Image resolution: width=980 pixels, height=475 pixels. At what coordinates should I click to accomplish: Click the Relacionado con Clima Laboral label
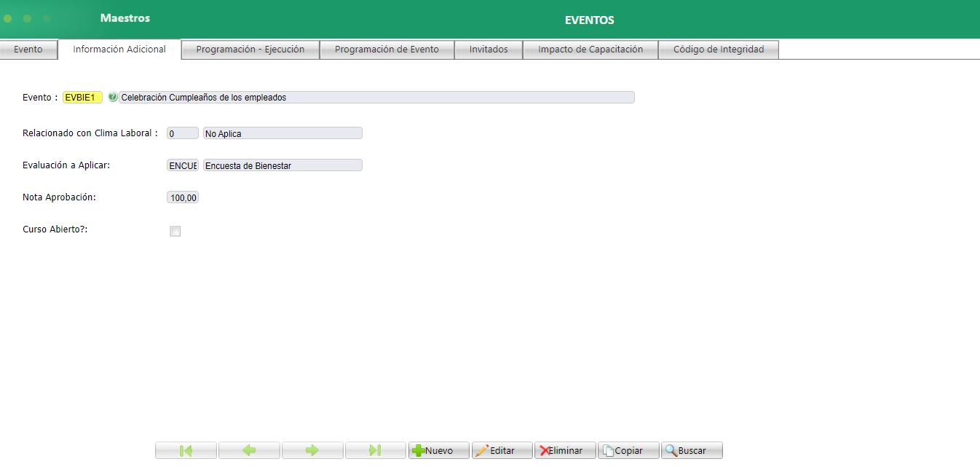pyautogui.click(x=90, y=133)
